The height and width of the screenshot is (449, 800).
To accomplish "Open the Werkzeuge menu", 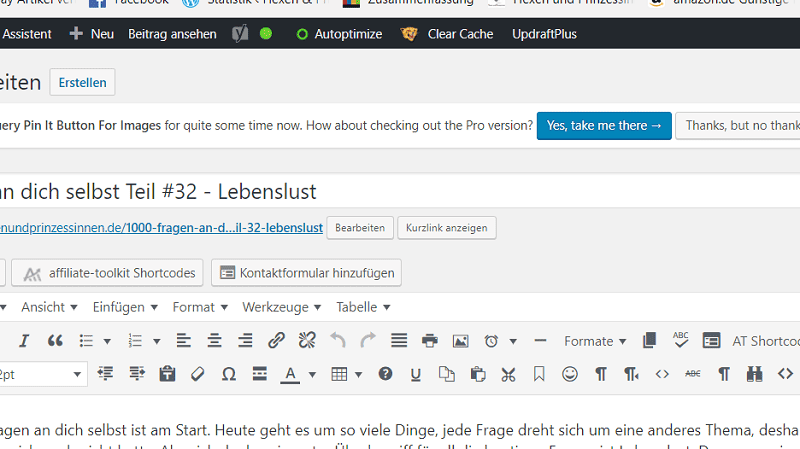I will [x=281, y=307].
